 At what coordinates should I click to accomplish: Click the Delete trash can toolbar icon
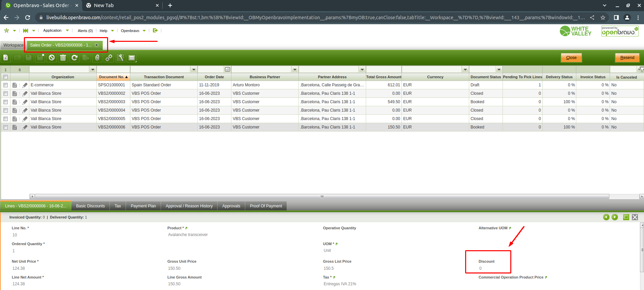click(63, 58)
